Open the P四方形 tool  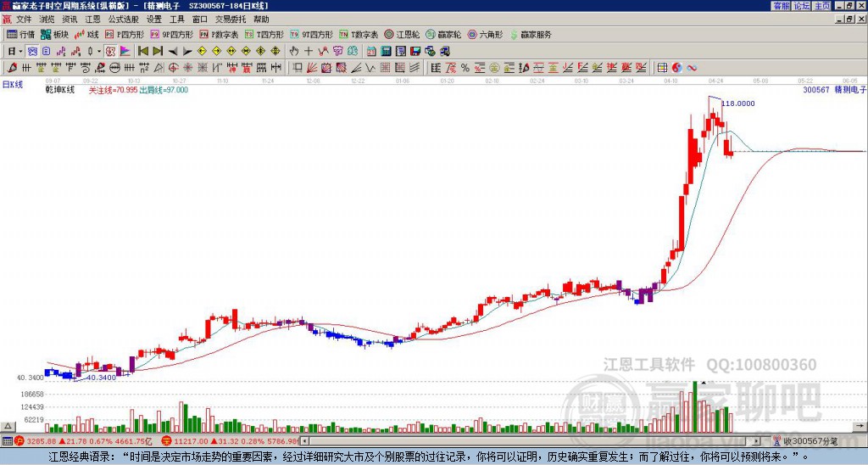coord(125,34)
